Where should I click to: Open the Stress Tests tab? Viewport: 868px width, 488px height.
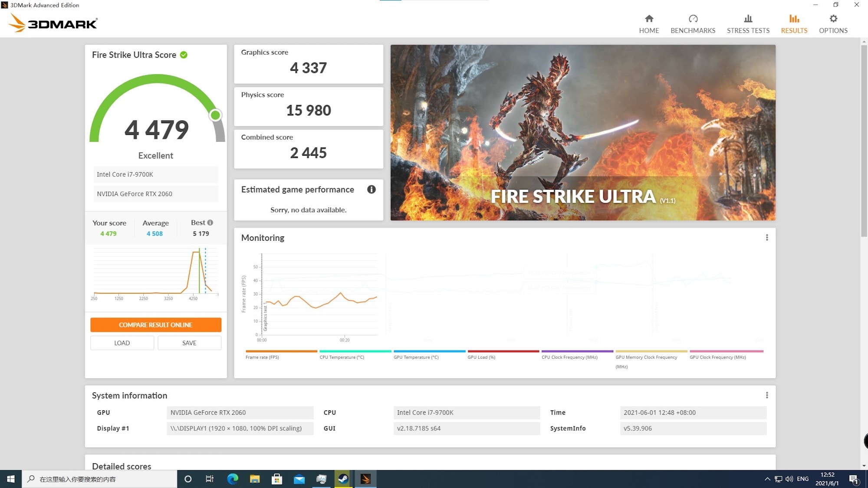tap(748, 24)
